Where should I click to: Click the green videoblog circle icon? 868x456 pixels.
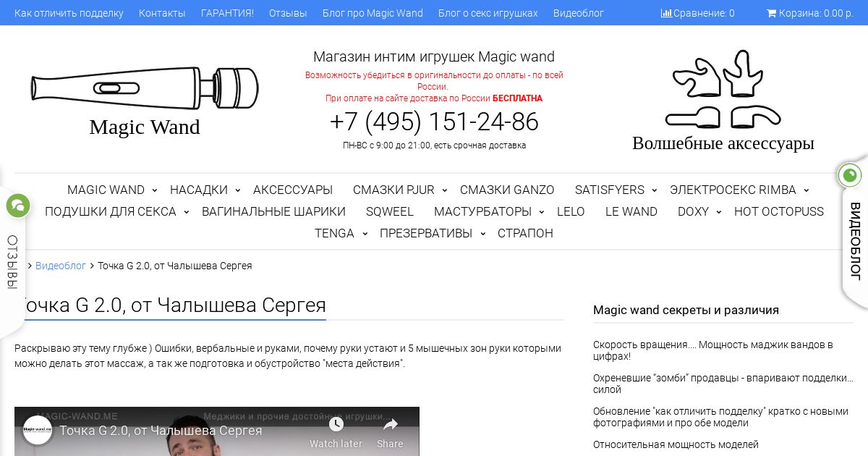850,175
